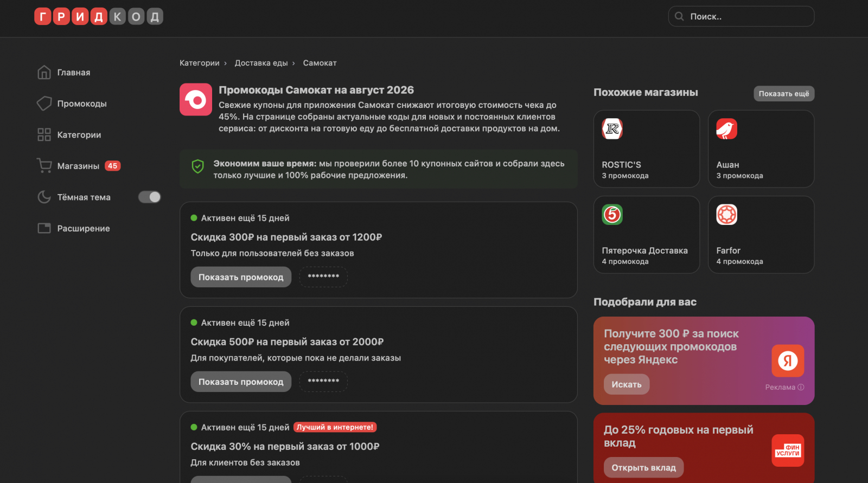Open the Пятерочка Доставка logo
This screenshot has height=483, width=868.
pos(612,215)
